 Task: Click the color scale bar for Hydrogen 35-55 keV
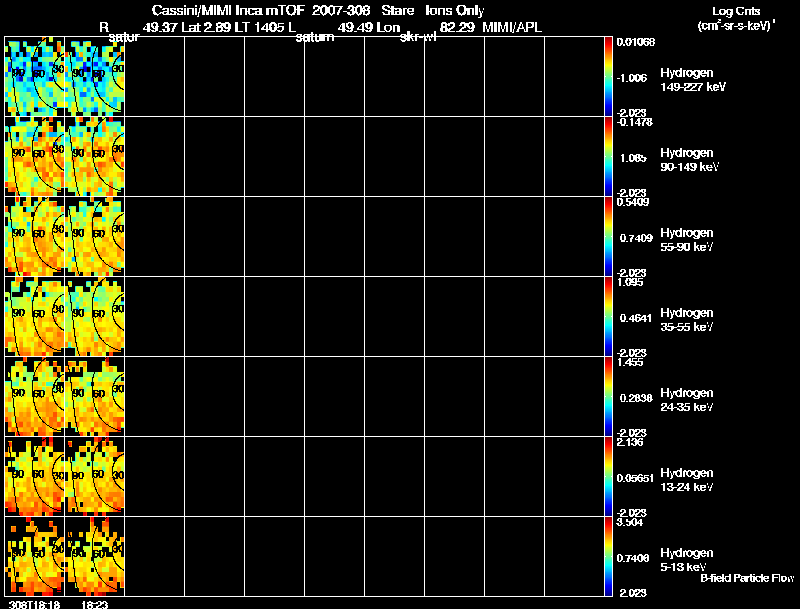click(608, 317)
